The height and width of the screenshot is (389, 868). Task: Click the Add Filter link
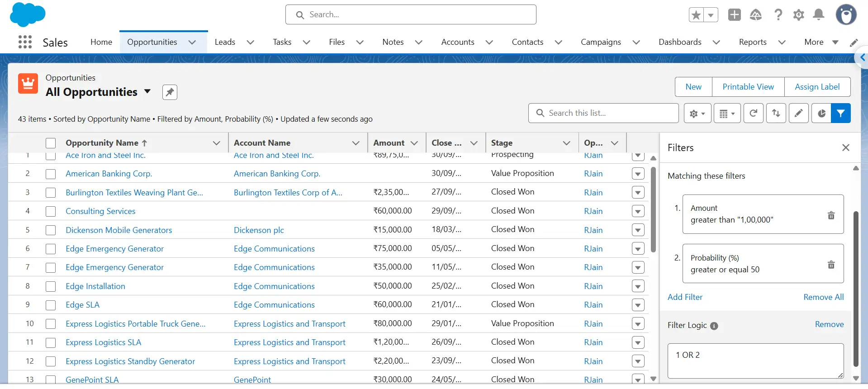pyautogui.click(x=685, y=297)
